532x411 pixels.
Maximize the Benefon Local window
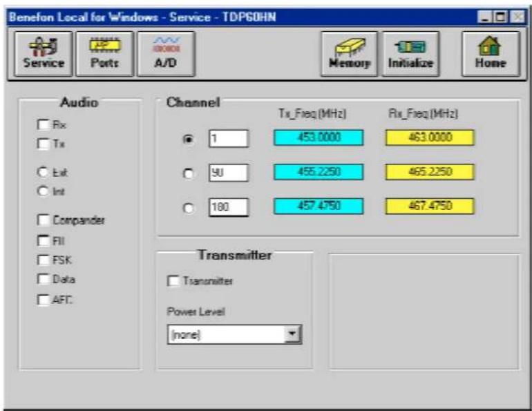(x=500, y=17)
